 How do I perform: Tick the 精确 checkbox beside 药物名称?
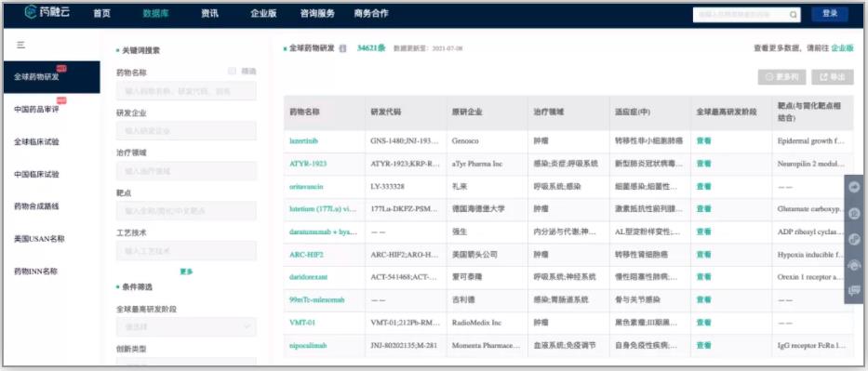[x=232, y=72]
